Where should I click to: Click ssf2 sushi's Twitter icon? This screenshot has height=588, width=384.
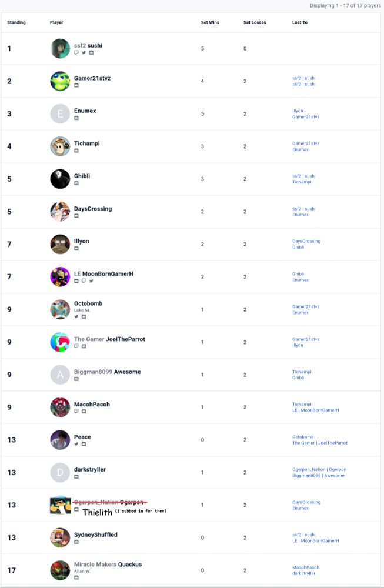pyautogui.click(x=84, y=53)
